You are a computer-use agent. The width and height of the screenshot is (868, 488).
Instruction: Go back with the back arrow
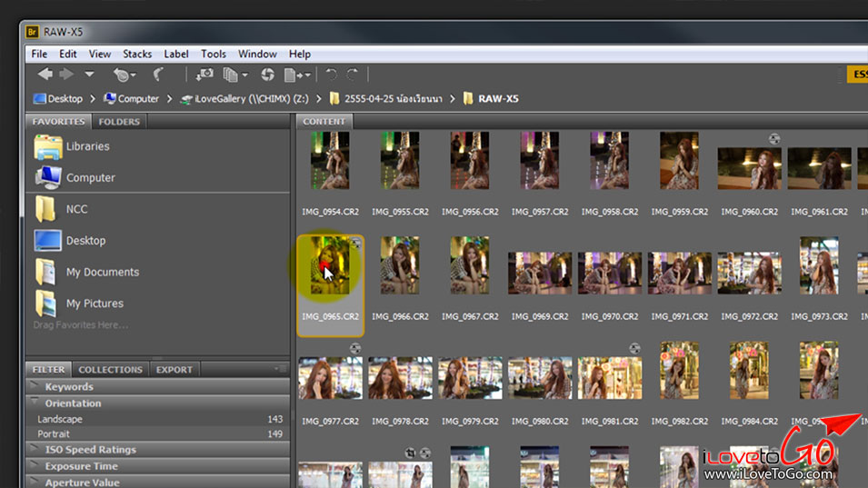[45, 74]
